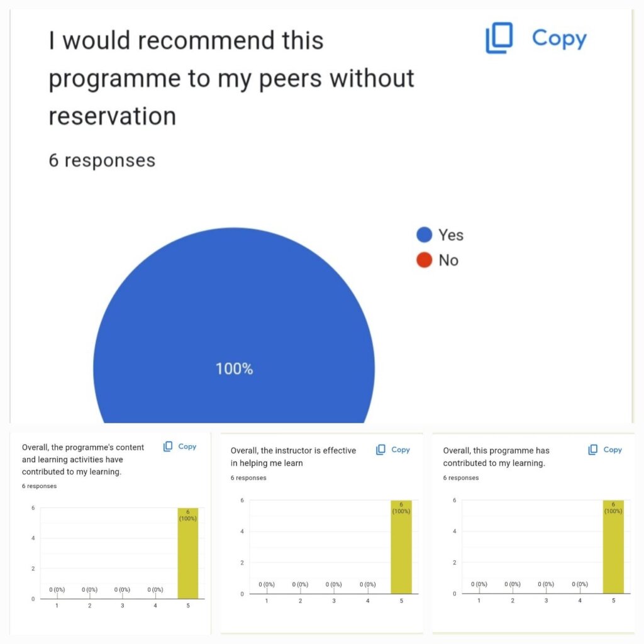The image size is (644, 644).
Task: Click the No legend label
Action: click(x=448, y=260)
